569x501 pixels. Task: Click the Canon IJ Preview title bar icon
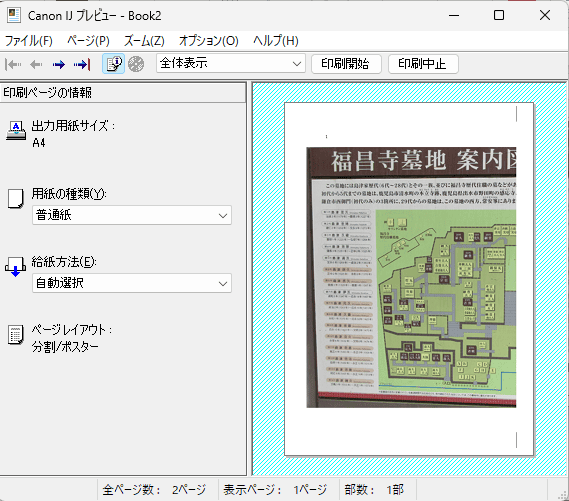coord(14,15)
